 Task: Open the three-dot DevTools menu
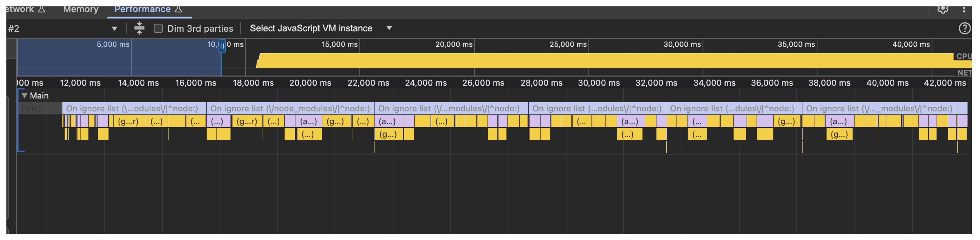(964, 10)
